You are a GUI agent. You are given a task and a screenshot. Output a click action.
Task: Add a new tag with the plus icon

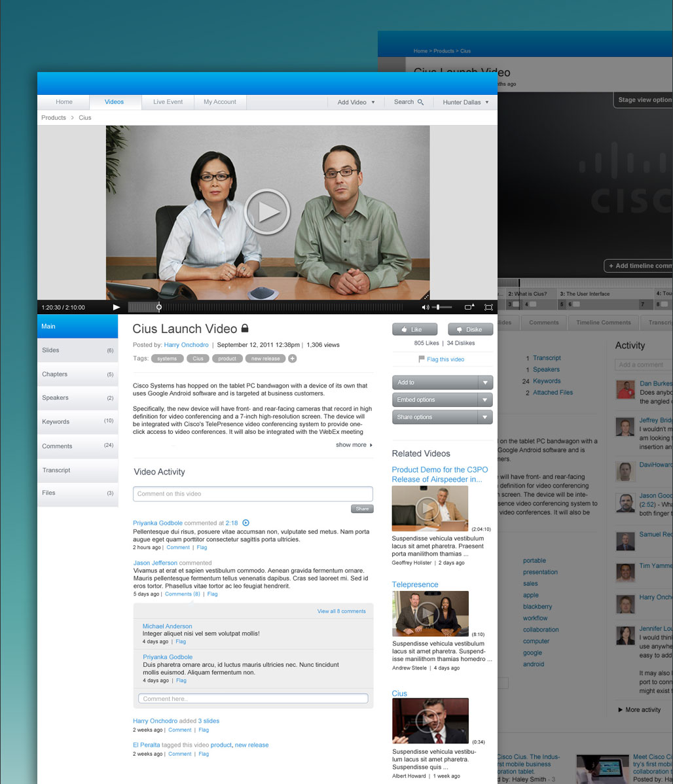tap(292, 358)
